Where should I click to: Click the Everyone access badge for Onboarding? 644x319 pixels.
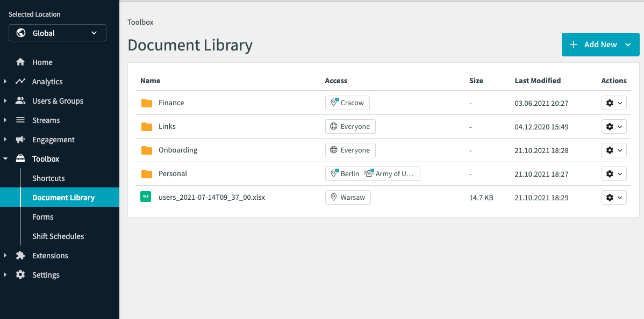pyautogui.click(x=350, y=150)
